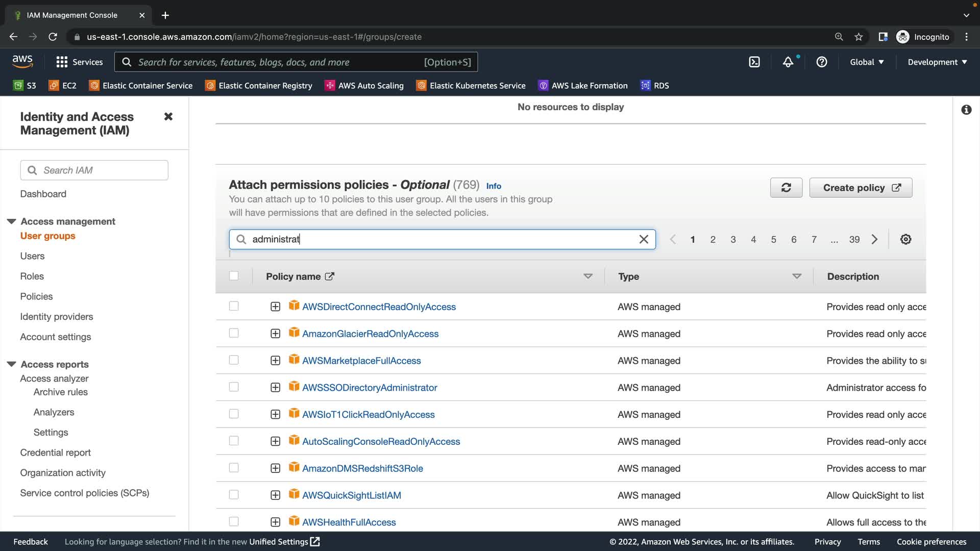Click the Create policy button

click(x=861, y=188)
